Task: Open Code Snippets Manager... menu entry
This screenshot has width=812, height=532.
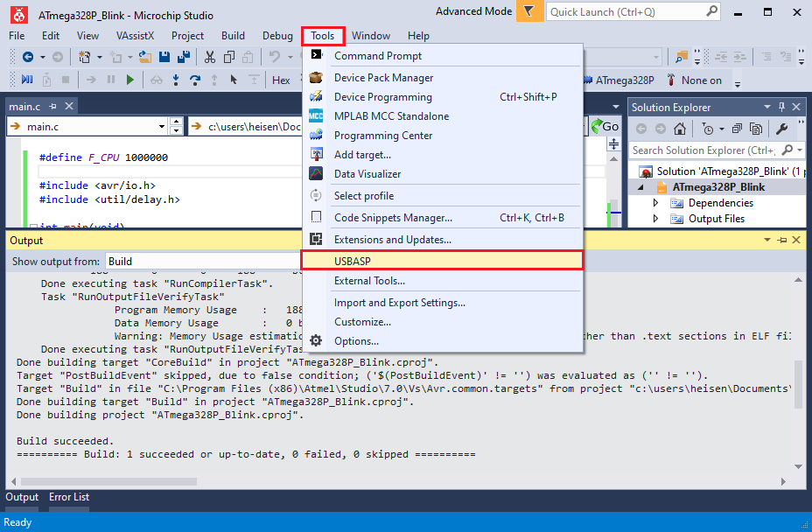Action: coord(443,218)
